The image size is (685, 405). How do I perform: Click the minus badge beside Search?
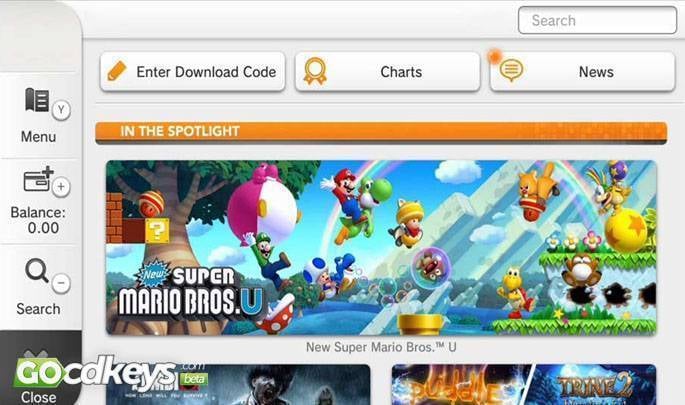click(x=61, y=283)
